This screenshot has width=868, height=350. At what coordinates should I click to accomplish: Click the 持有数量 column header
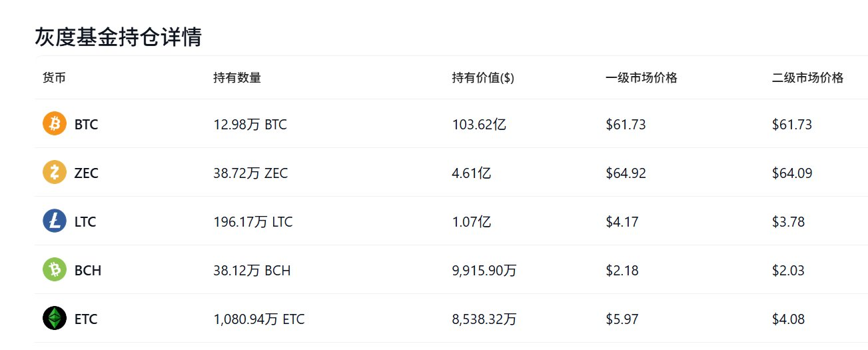click(x=237, y=77)
